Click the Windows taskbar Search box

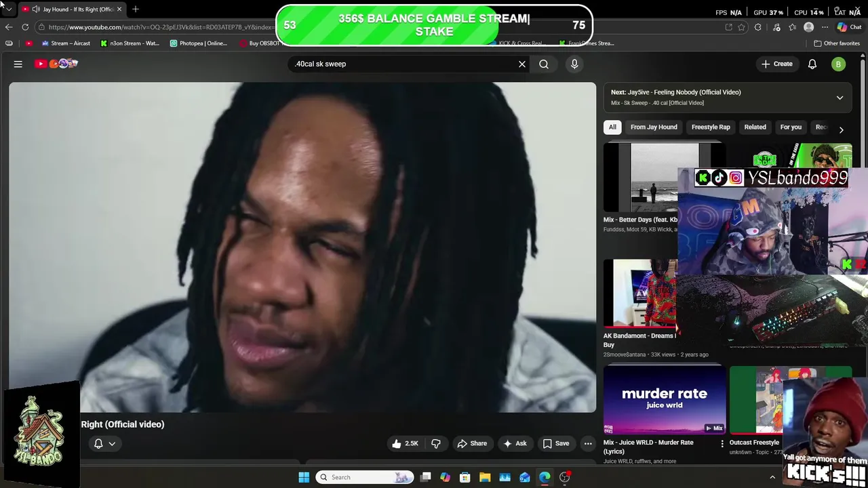coord(365,477)
